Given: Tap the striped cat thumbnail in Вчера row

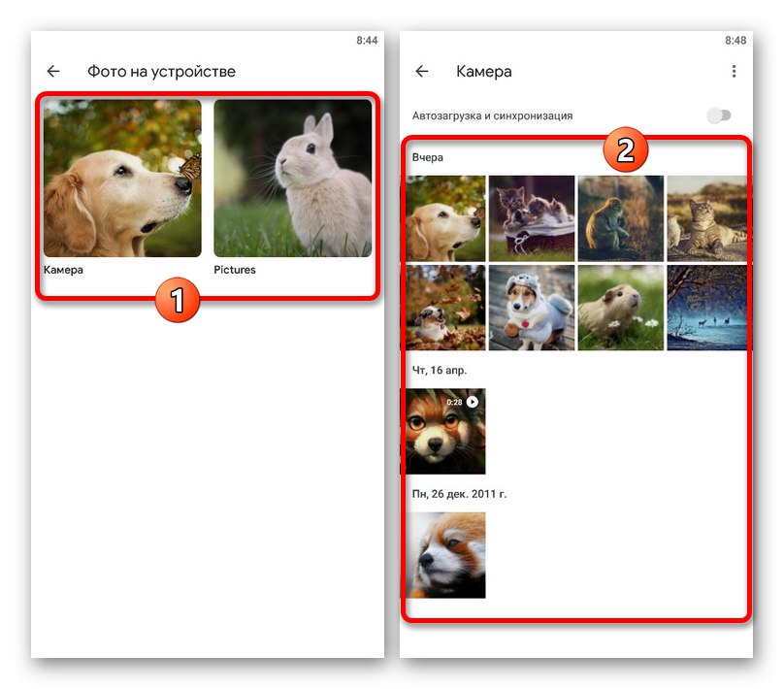Looking at the screenshot, I should [x=707, y=216].
